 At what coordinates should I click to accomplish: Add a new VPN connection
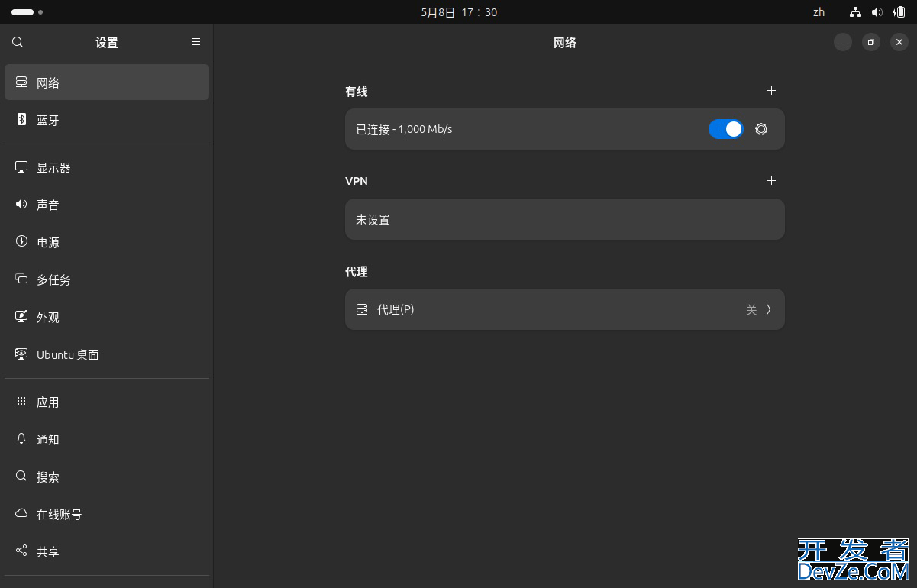(771, 181)
